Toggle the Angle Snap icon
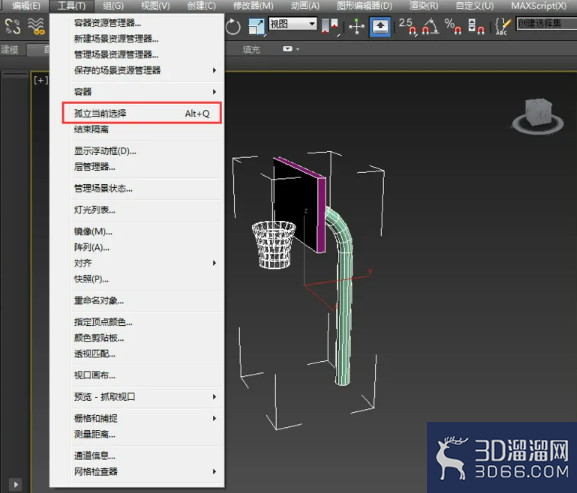The height and width of the screenshot is (493, 577). [431, 26]
